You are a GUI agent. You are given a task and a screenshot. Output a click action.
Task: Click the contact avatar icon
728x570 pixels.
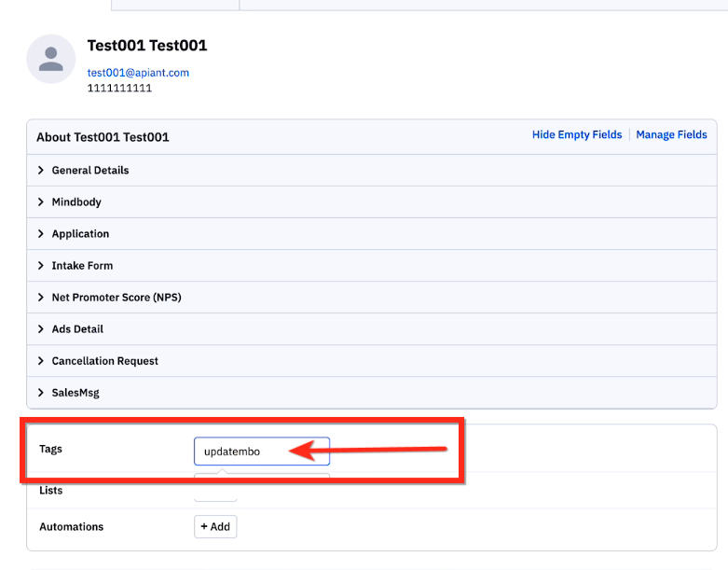[51, 59]
